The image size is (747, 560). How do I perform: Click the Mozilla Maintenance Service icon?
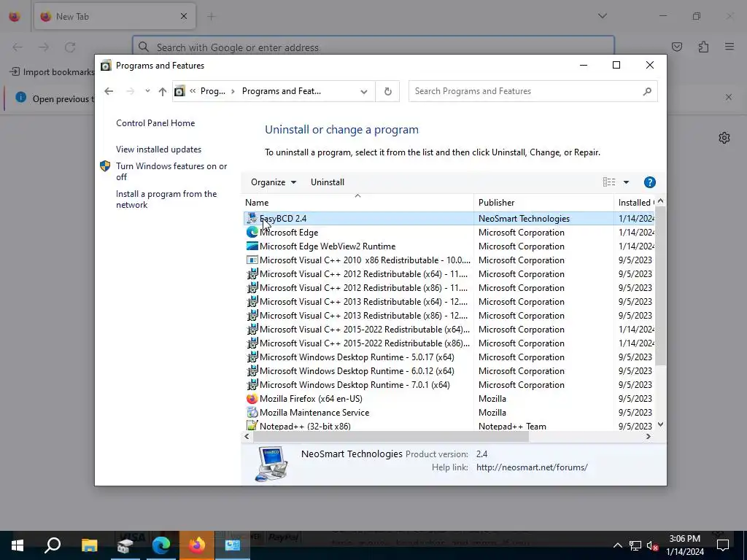pos(252,413)
